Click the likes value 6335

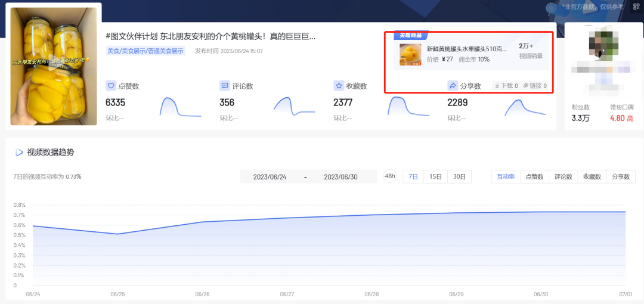point(116,103)
